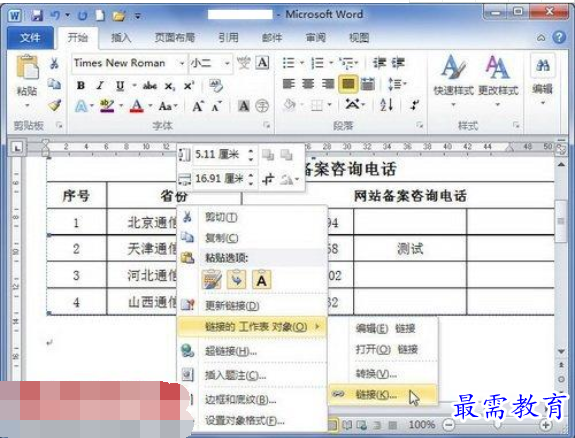Image resolution: width=575 pixels, height=438 pixels.
Task: Open the text highlight color dropdown arrow
Action: 121,106
